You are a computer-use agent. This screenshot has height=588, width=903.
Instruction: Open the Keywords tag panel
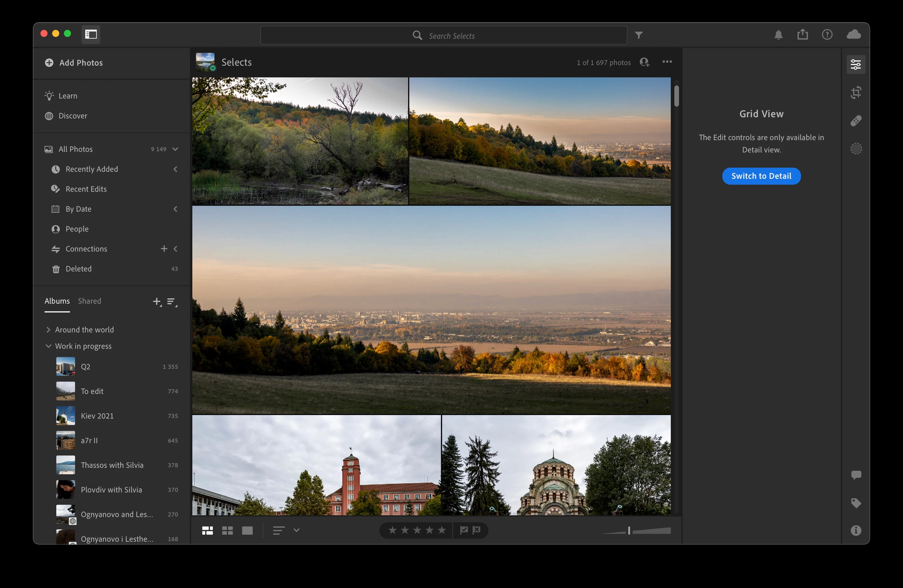pyautogui.click(x=856, y=503)
